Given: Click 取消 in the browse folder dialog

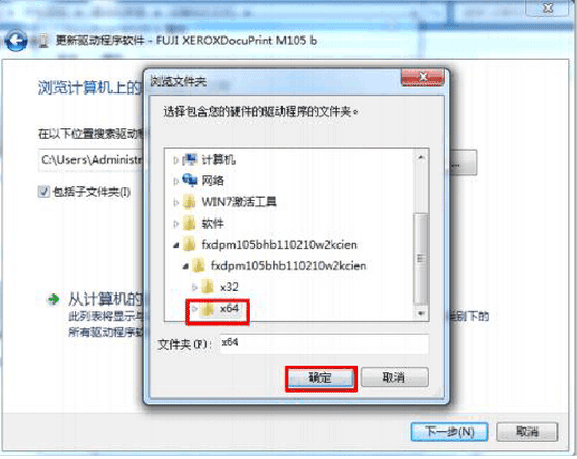Looking at the screenshot, I should click(394, 377).
